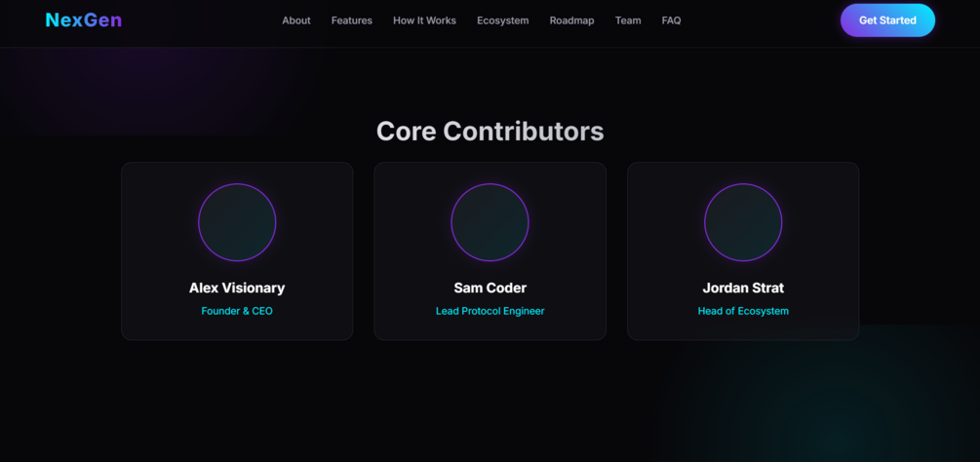Click Alex Visionary's avatar circle

tap(237, 222)
